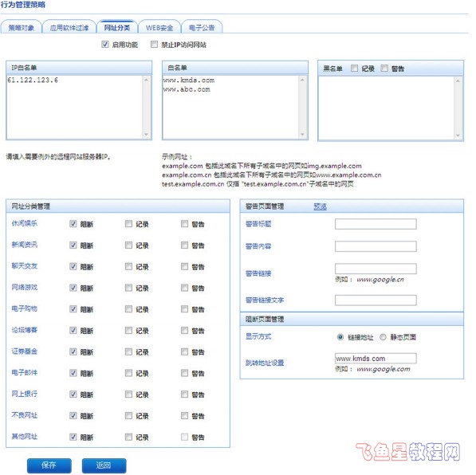Enable 记录 for 新闻资讯 category

[x=128, y=245]
